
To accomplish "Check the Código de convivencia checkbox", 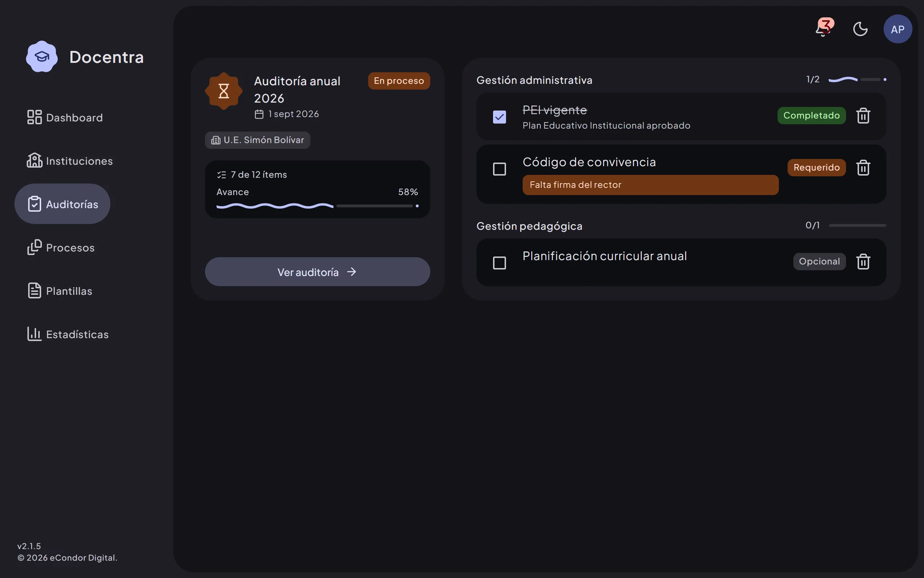I will point(500,169).
